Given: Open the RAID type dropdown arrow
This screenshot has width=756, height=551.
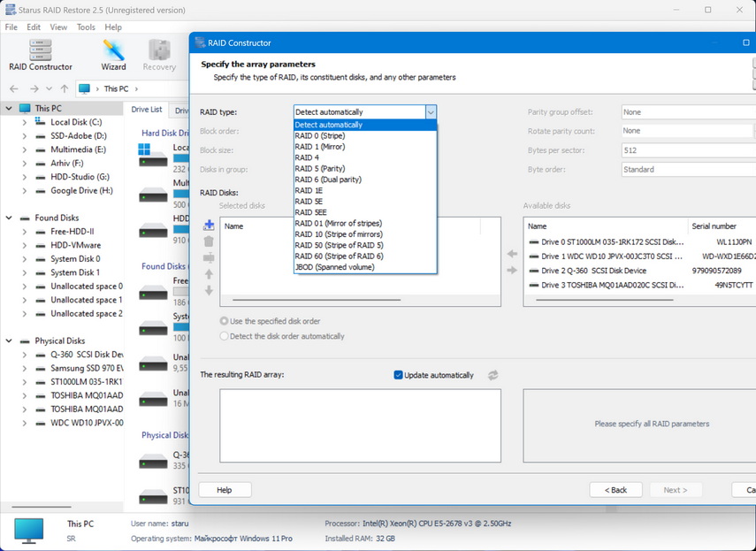Looking at the screenshot, I should click(x=431, y=111).
